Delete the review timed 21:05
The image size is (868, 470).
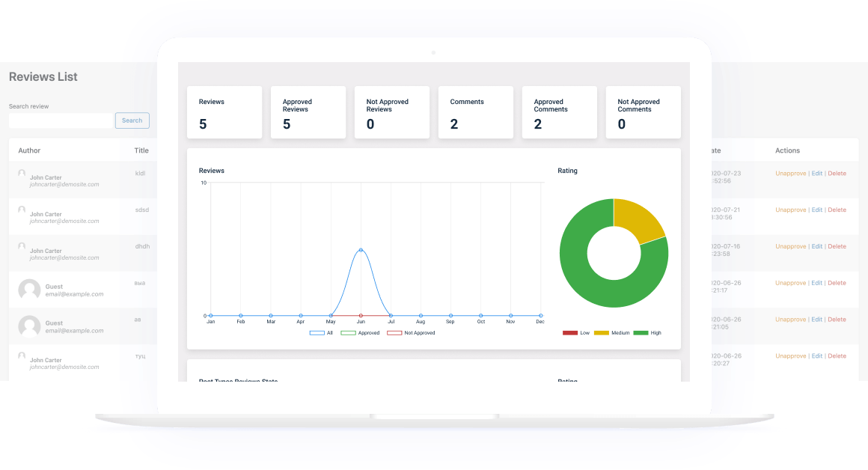837,320
